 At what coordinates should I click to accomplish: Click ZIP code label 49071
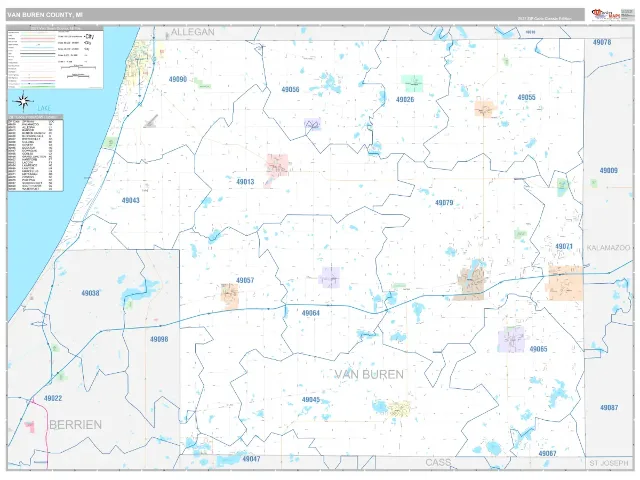click(564, 247)
